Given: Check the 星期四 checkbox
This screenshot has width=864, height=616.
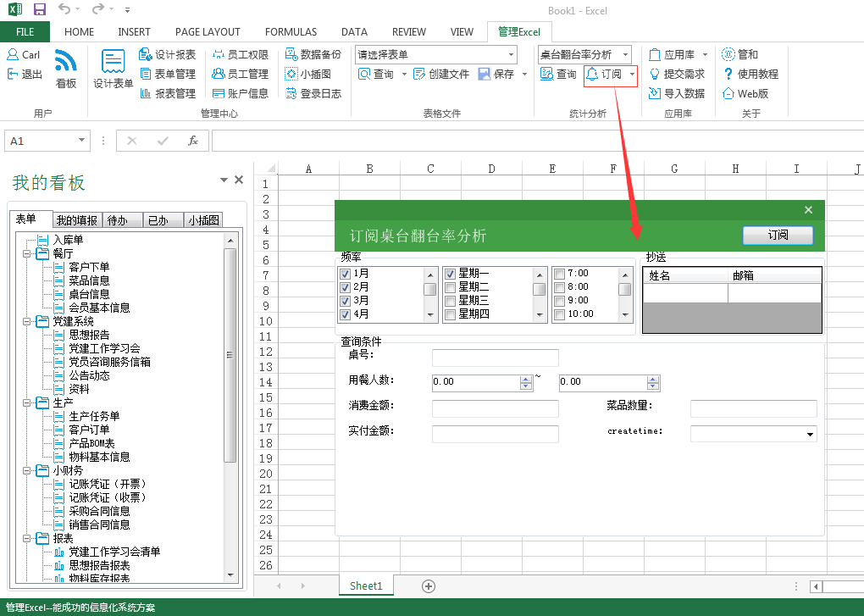Looking at the screenshot, I should tap(450, 314).
